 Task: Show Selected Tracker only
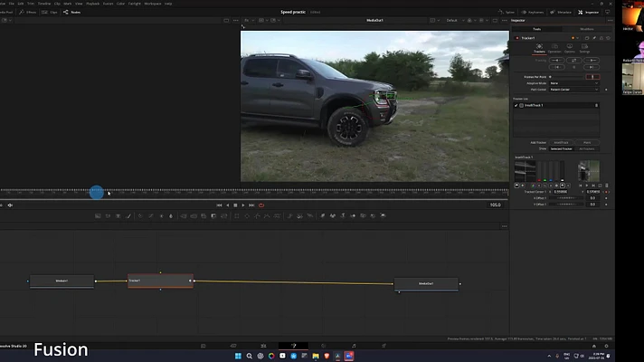tap(561, 148)
